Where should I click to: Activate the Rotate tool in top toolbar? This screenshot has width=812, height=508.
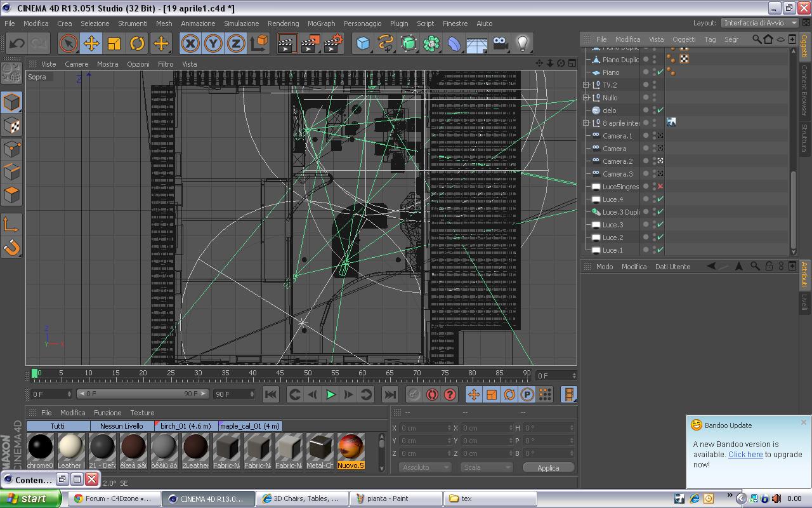[137, 43]
